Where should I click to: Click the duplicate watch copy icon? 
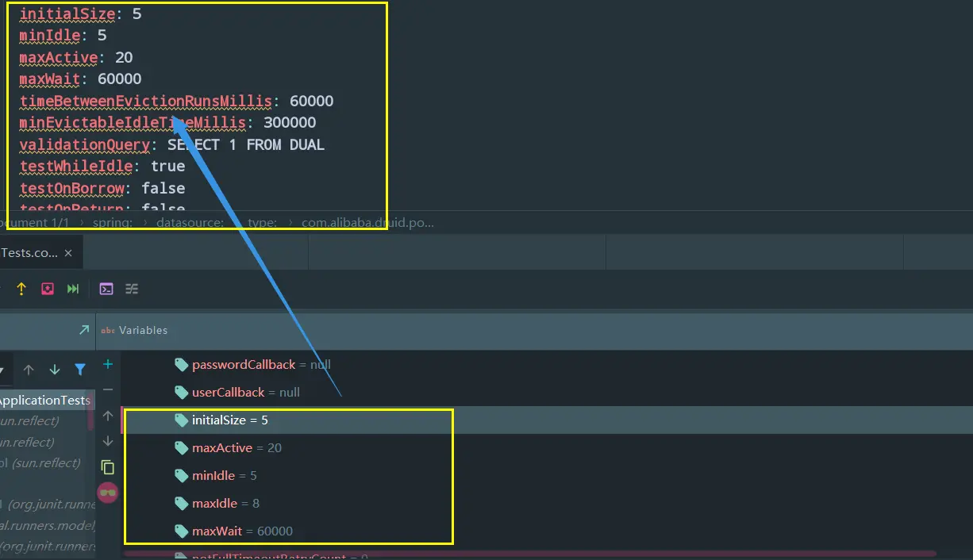(108, 467)
